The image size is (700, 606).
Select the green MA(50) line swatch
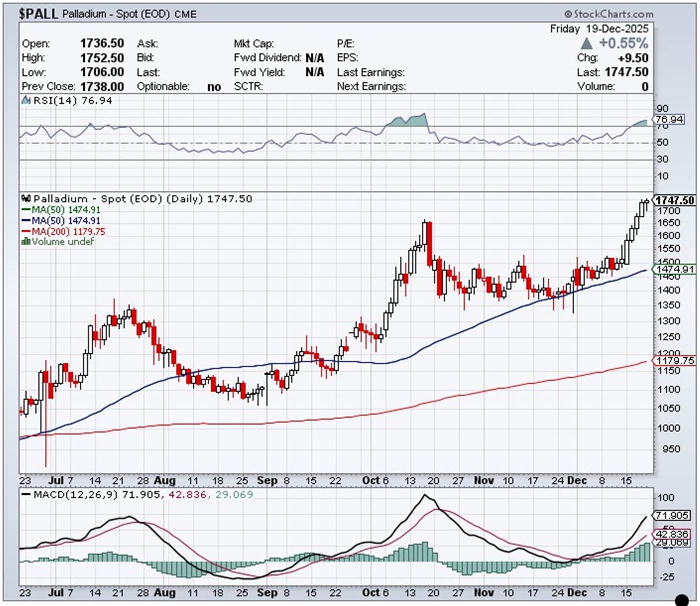coord(26,210)
